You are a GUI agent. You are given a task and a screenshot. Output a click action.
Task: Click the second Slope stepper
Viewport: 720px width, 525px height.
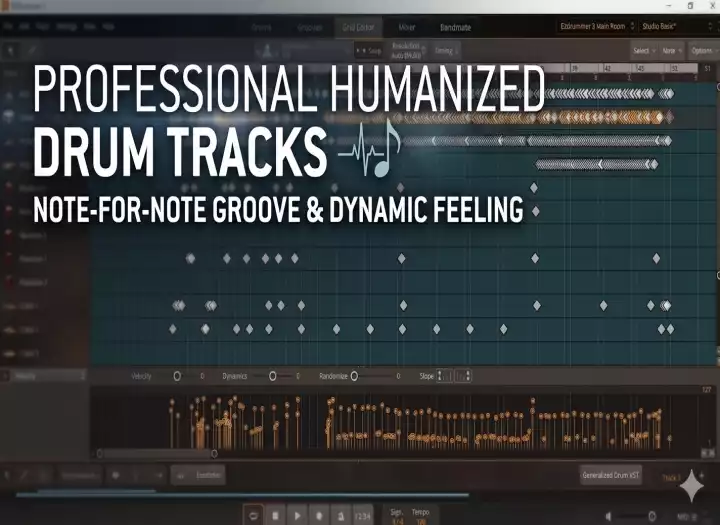pos(463,376)
